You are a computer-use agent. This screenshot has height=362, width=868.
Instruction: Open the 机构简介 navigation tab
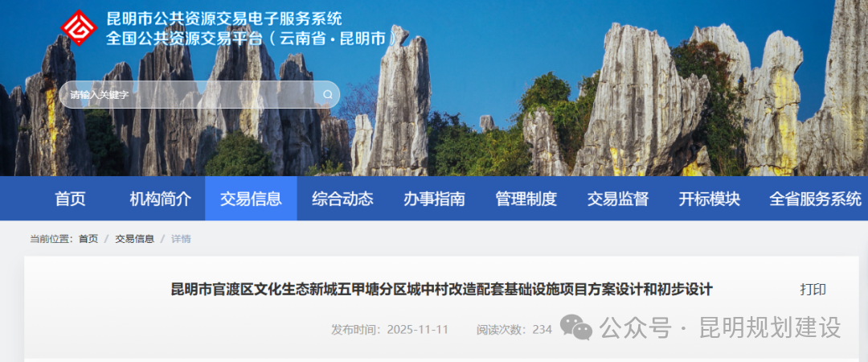[161, 199]
